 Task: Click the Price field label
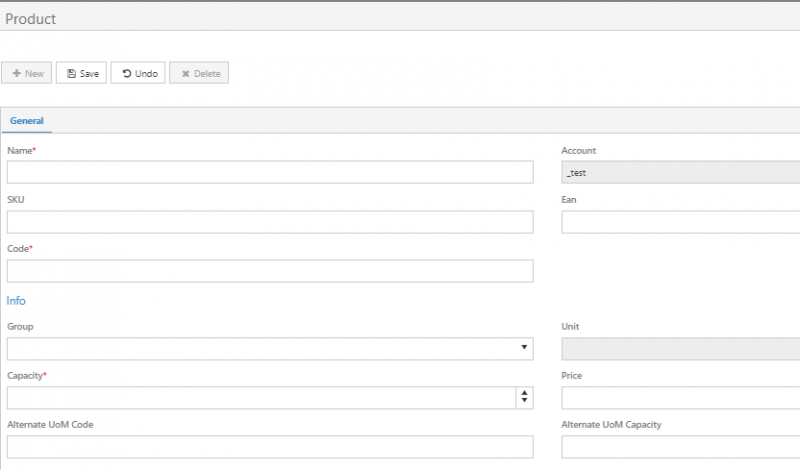[571, 376]
